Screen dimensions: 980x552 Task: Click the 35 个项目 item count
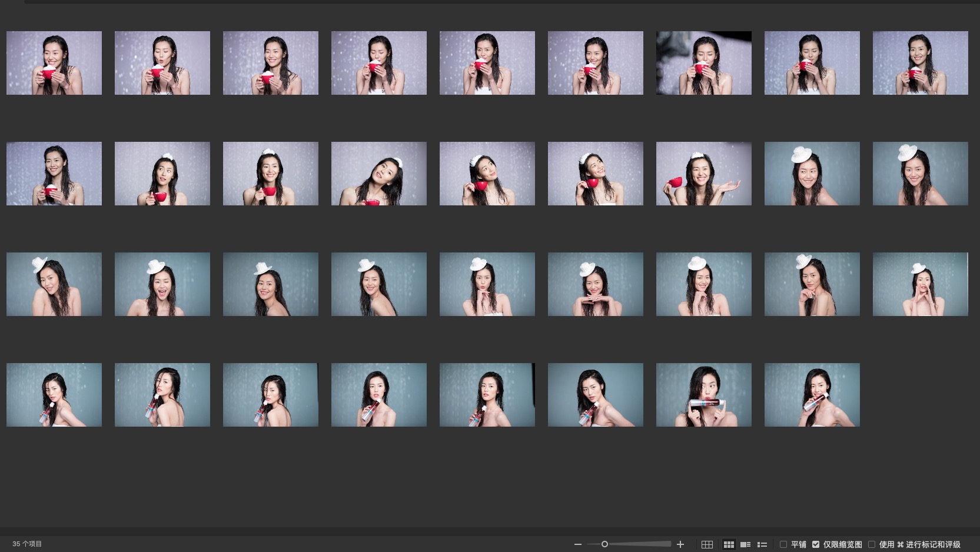coord(27,544)
